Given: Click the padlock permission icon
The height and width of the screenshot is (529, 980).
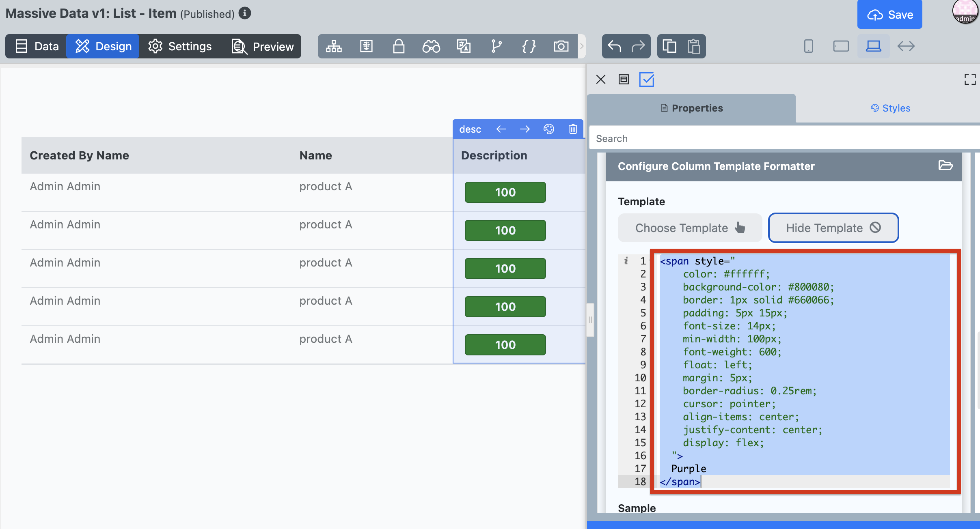Looking at the screenshot, I should (x=399, y=46).
